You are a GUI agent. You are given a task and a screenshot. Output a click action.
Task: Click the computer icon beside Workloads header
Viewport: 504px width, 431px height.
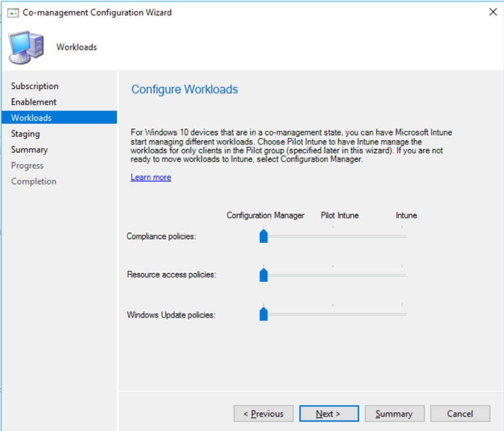click(26, 48)
